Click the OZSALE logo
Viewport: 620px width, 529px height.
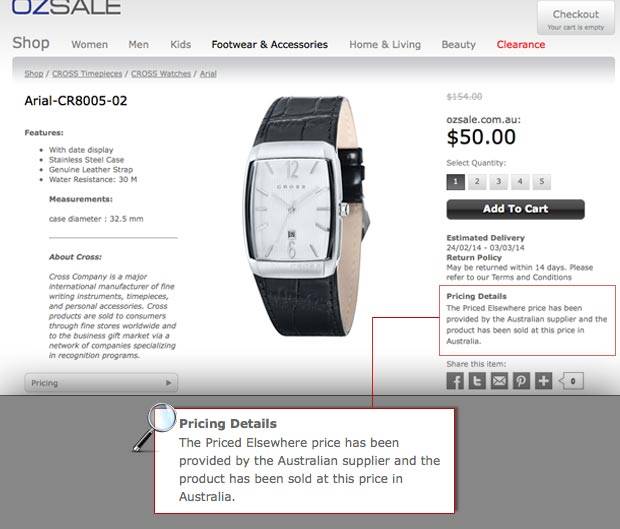66,7
